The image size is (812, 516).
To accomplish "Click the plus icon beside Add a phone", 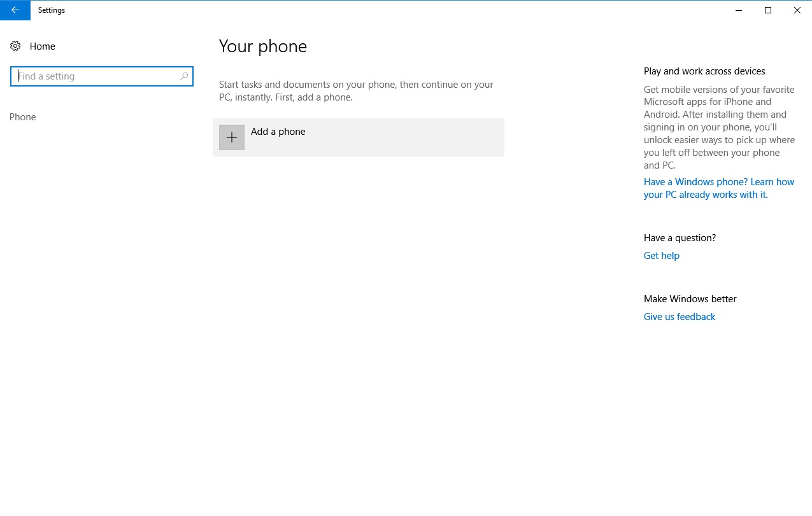I will click(x=232, y=137).
